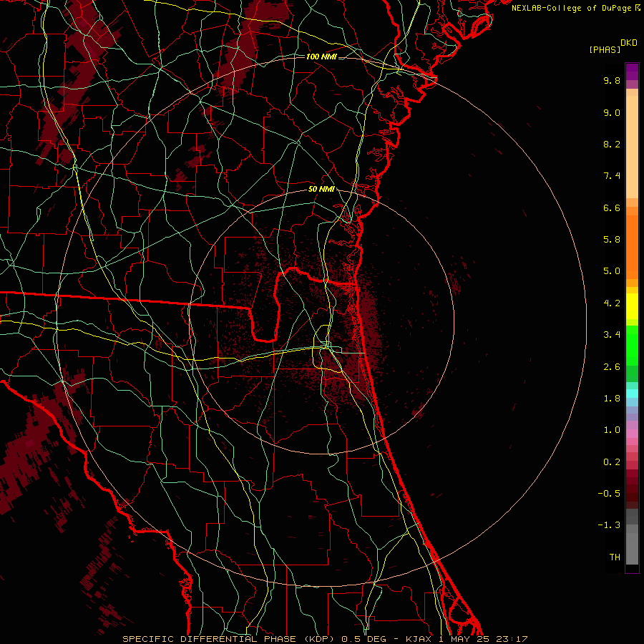Pick the pink segment of the color bar
644x644 pixels.
pyautogui.click(x=632, y=434)
